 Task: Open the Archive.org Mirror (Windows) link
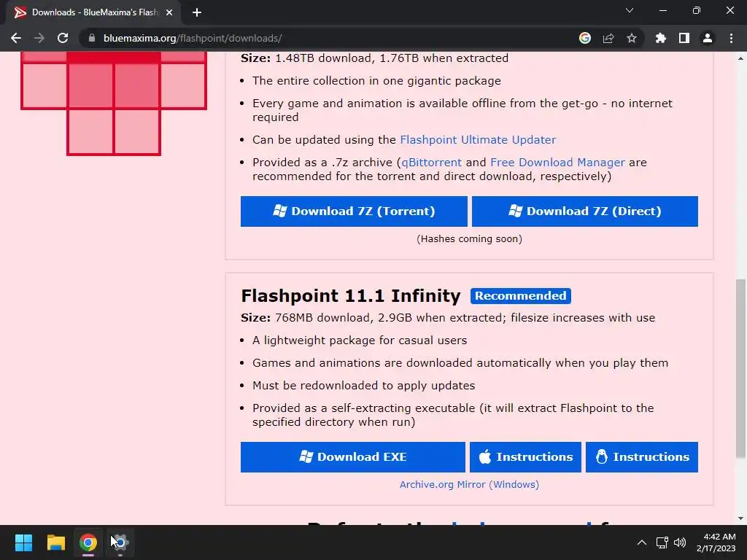[469, 484]
